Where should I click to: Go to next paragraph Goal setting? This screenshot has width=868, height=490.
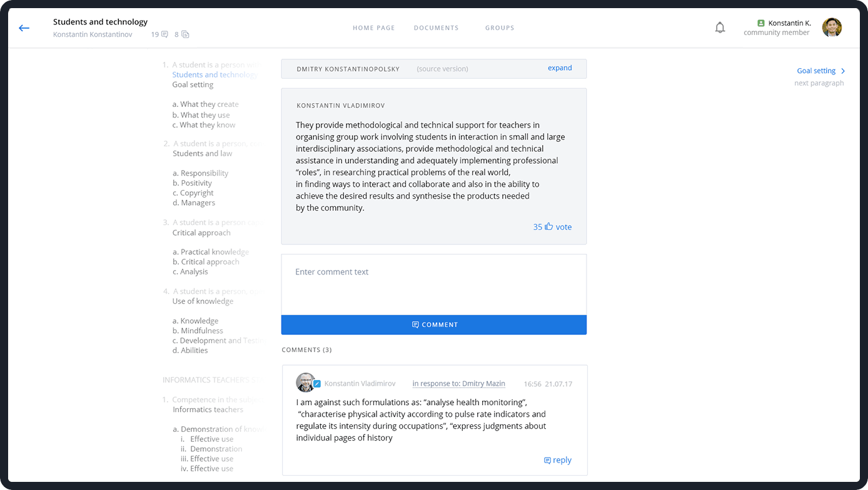[x=816, y=71]
